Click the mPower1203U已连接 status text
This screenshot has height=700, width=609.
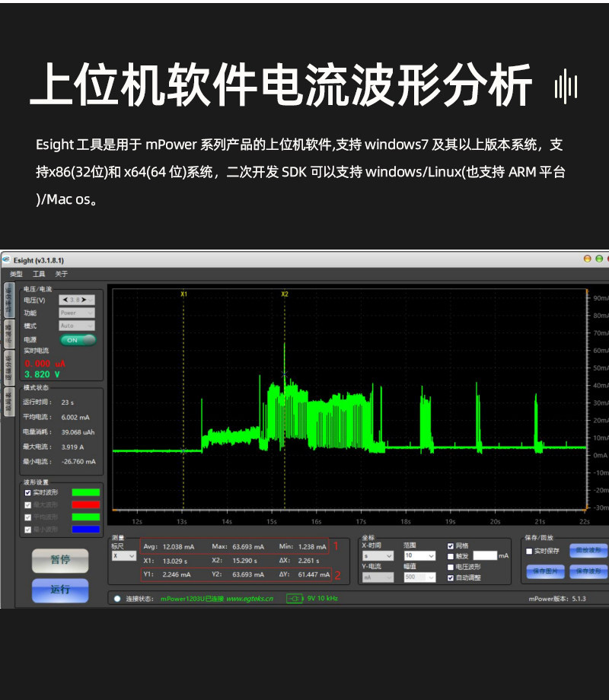coord(192,599)
